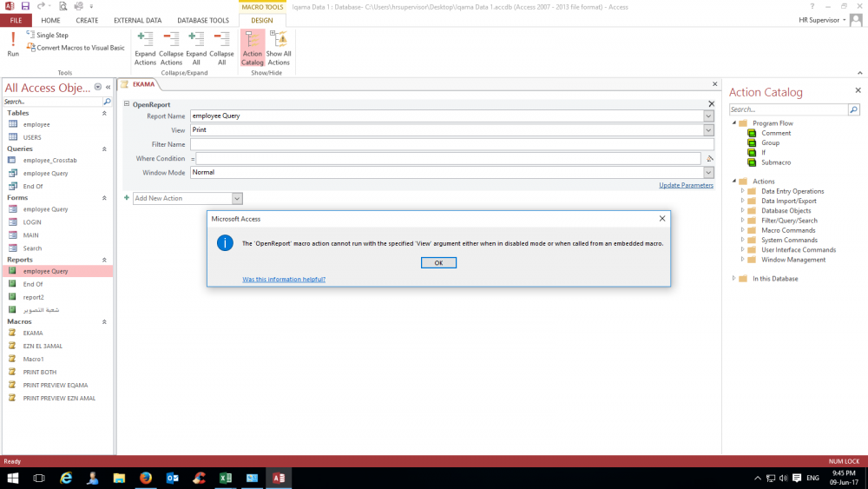Viewport: 868px width, 489px height.
Task: Run the macro with the Run icon
Action: (13, 44)
